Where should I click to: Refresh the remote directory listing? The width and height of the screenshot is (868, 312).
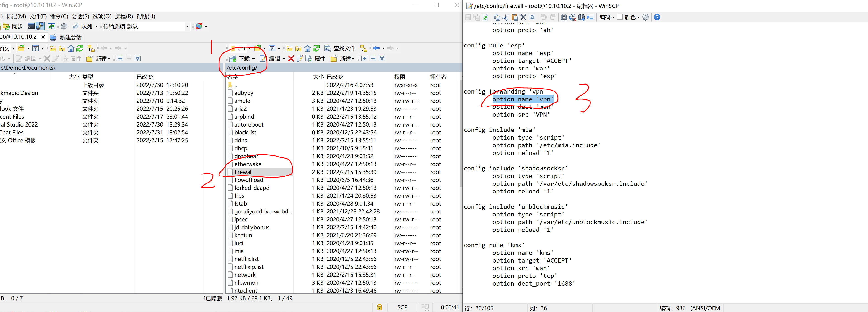[x=316, y=48]
